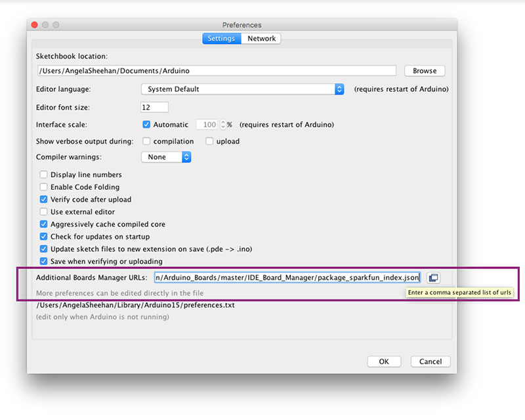Viewport: 525px width, 420px height.
Task: Open the Additional Boards Manager URLs editor window
Action: 433,278
